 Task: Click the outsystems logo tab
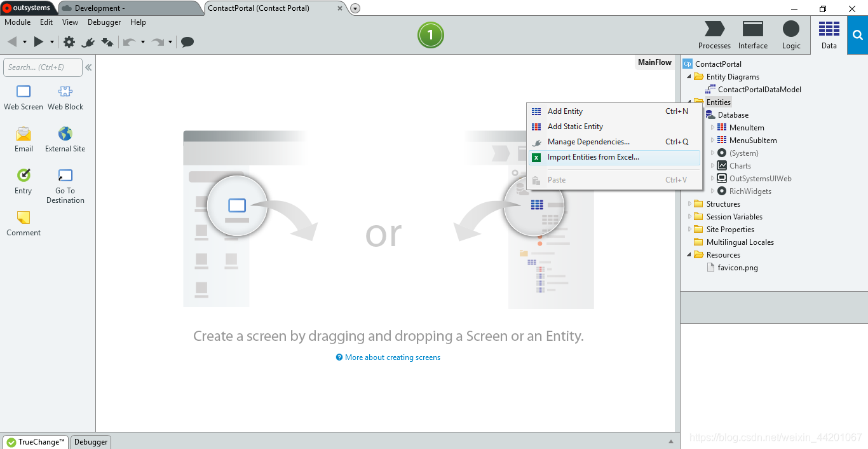[x=27, y=8]
